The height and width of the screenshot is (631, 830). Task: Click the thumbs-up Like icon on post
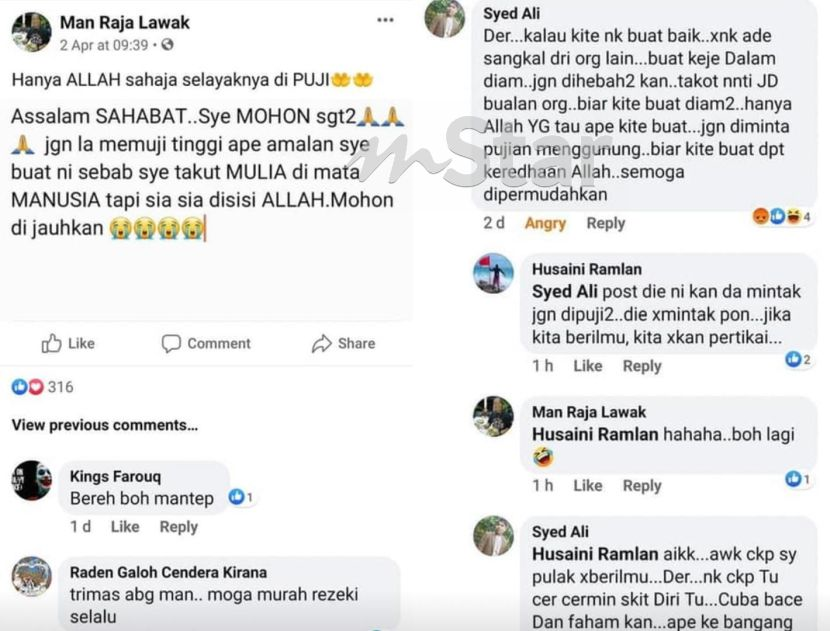coord(51,344)
